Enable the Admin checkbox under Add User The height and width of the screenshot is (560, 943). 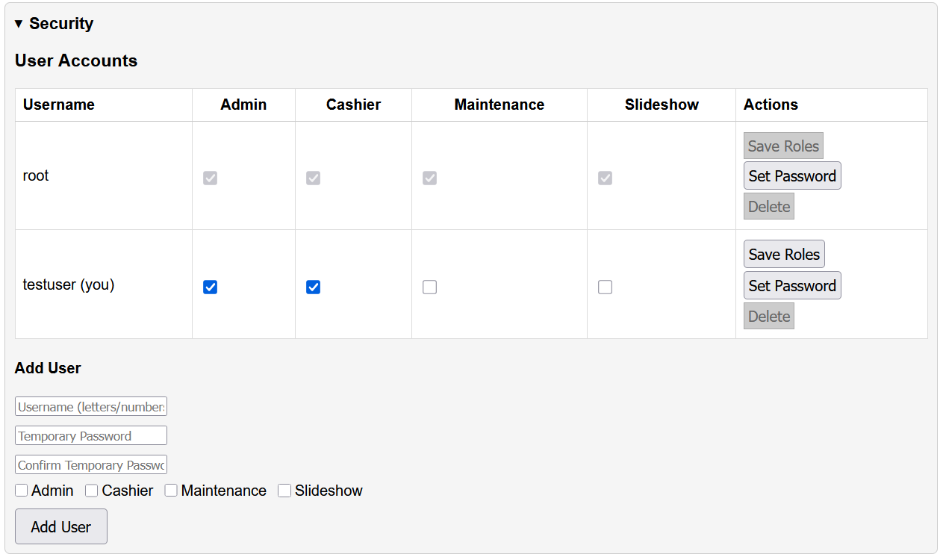click(x=21, y=490)
